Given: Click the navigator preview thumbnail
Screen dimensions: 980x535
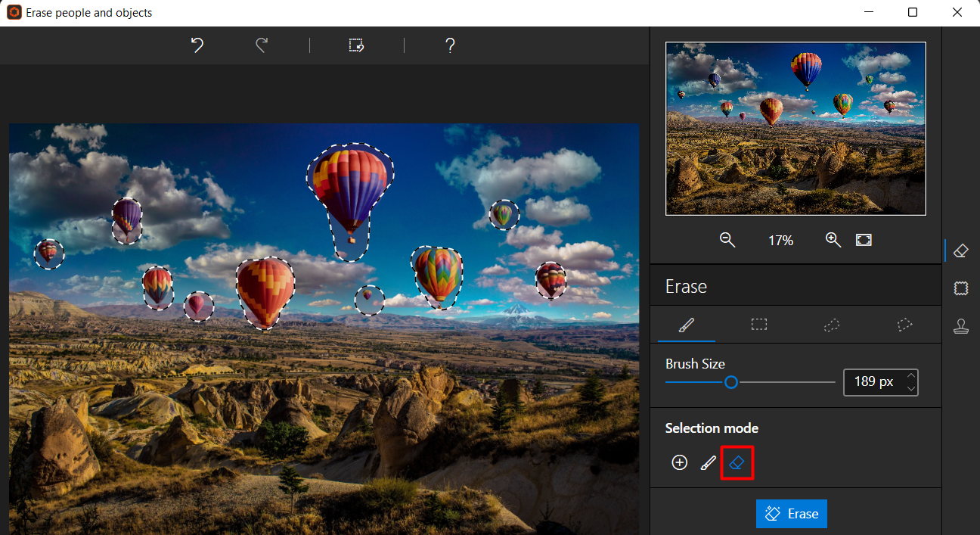Looking at the screenshot, I should coord(795,129).
